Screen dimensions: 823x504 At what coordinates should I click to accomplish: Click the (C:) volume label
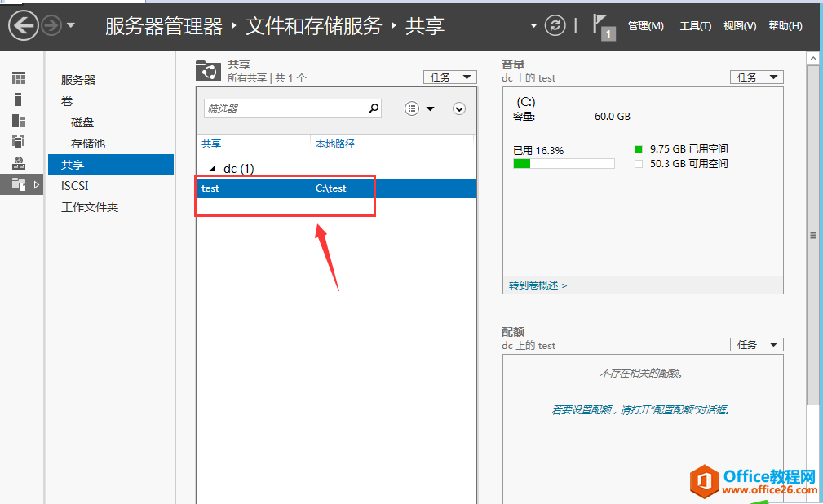click(x=526, y=102)
